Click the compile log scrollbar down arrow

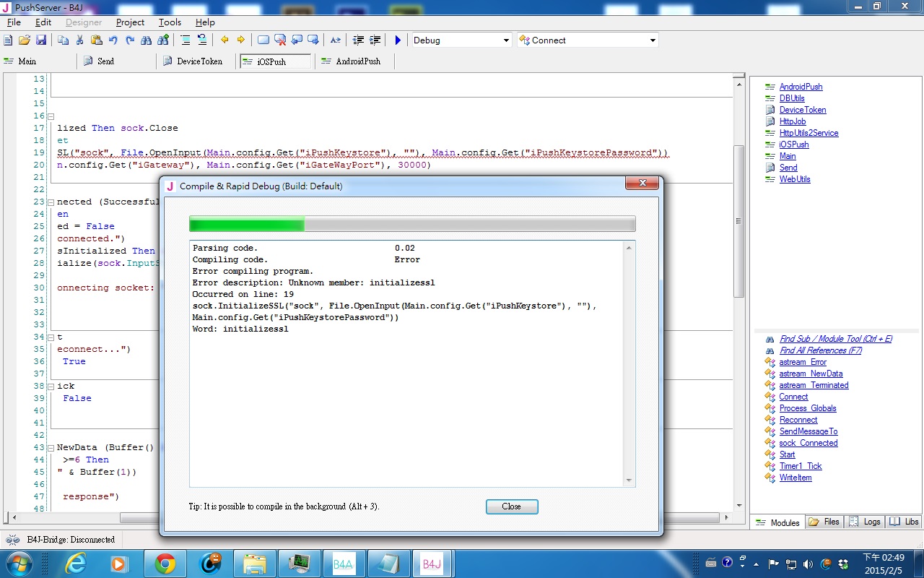[x=629, y=480]
